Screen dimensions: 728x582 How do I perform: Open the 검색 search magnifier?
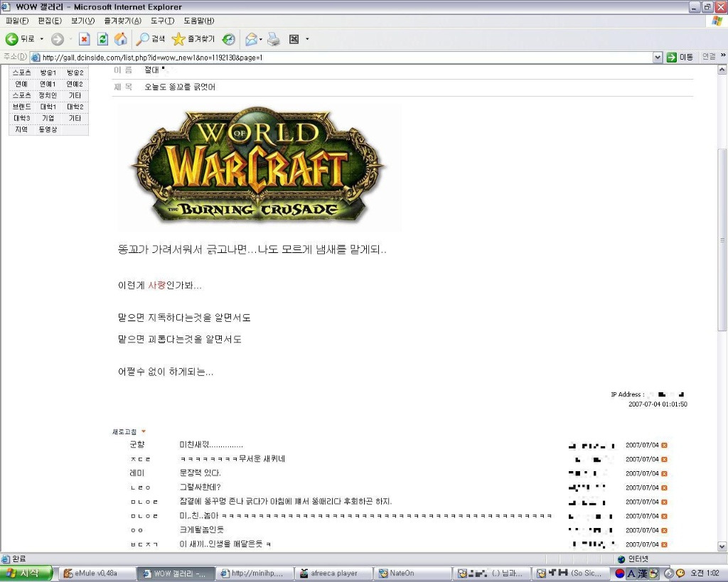click(150, 40)
